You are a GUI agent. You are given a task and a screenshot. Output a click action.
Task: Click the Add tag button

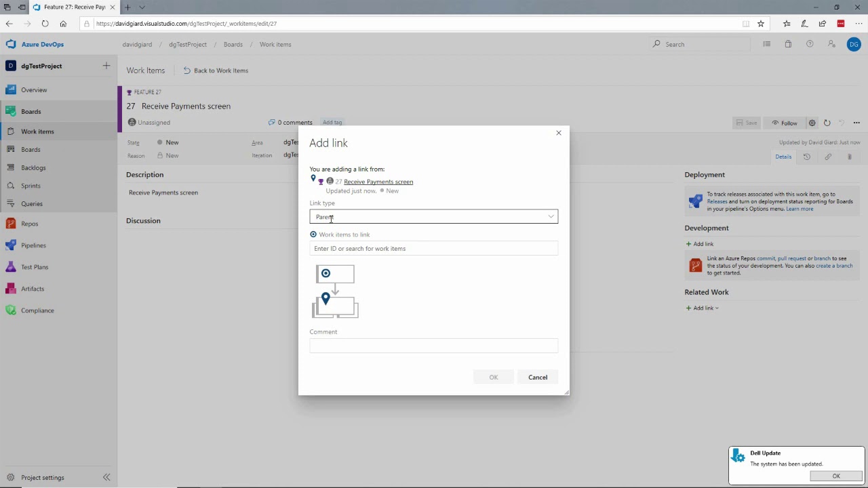coord(332,123)
